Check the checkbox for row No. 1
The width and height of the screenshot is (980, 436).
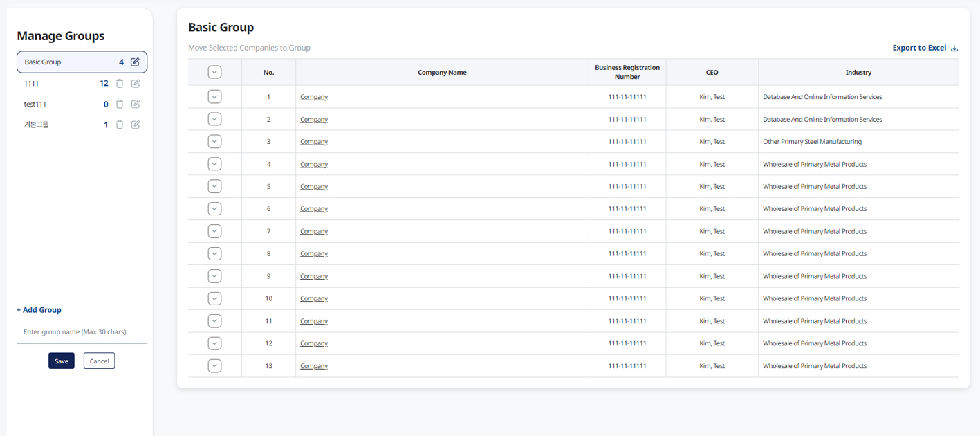click(x=214, y=97)
